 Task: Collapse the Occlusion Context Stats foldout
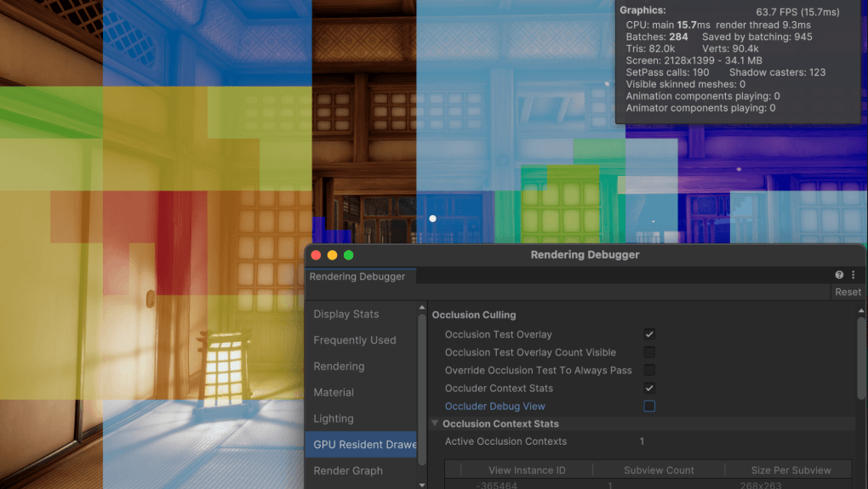point(435,424)
